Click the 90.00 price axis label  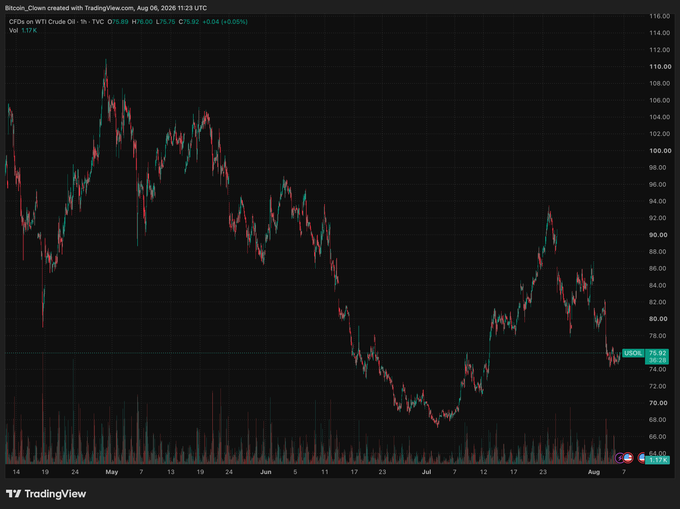coord(658,235)
